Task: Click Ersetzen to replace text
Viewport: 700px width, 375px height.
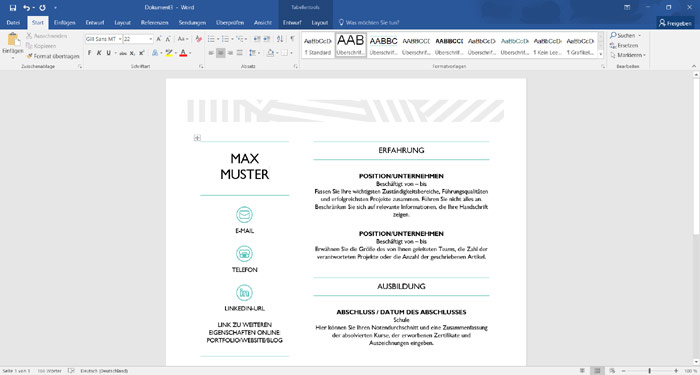Action: coord(624,45)
